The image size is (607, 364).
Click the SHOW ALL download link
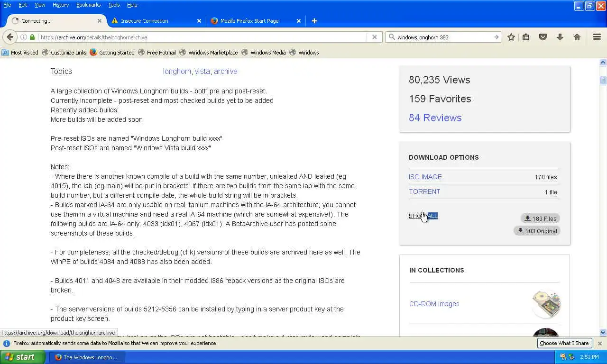click(x=423, y=216)
